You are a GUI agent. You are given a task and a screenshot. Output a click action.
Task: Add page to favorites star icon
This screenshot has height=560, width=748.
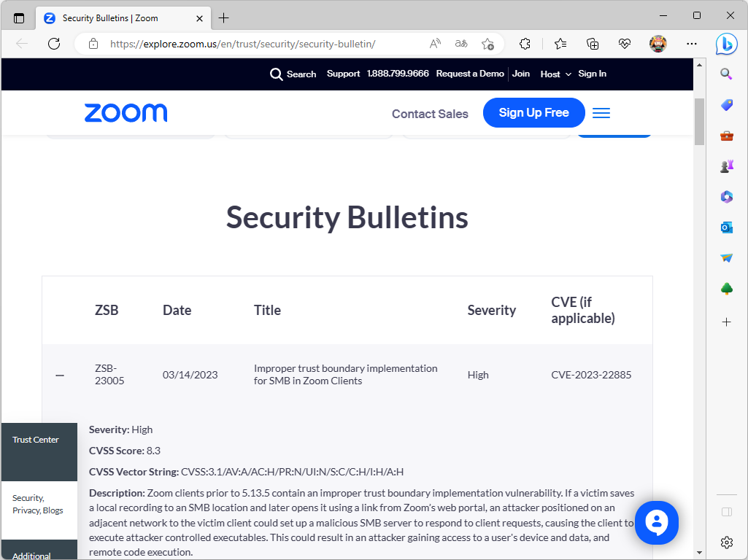point(488,44)
